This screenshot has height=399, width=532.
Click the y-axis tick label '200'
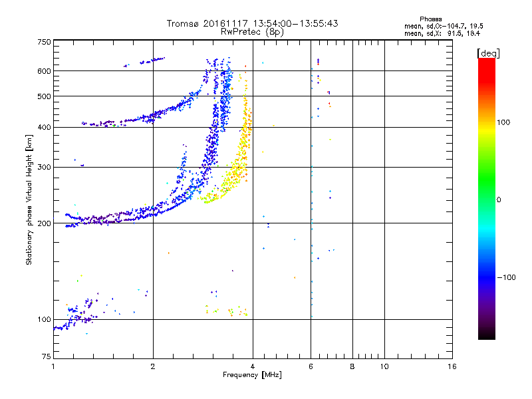pos(44,223)
